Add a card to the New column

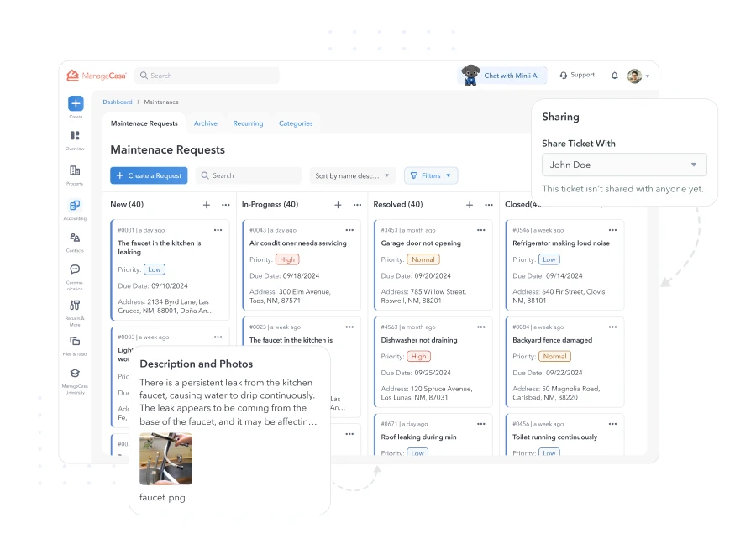[207, 206]
